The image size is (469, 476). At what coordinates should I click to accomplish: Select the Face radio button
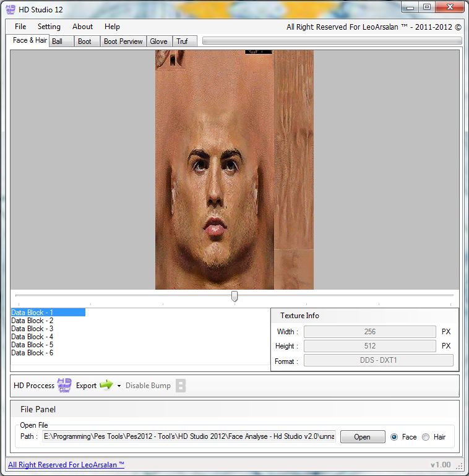point(394,437)
